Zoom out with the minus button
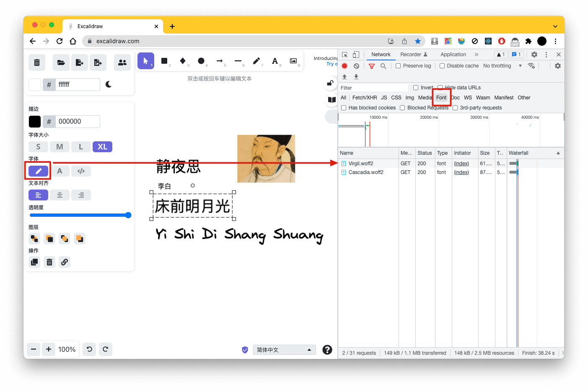Image resolution: width=588 pixels, height=390 pixels. (x=34, y=349)
